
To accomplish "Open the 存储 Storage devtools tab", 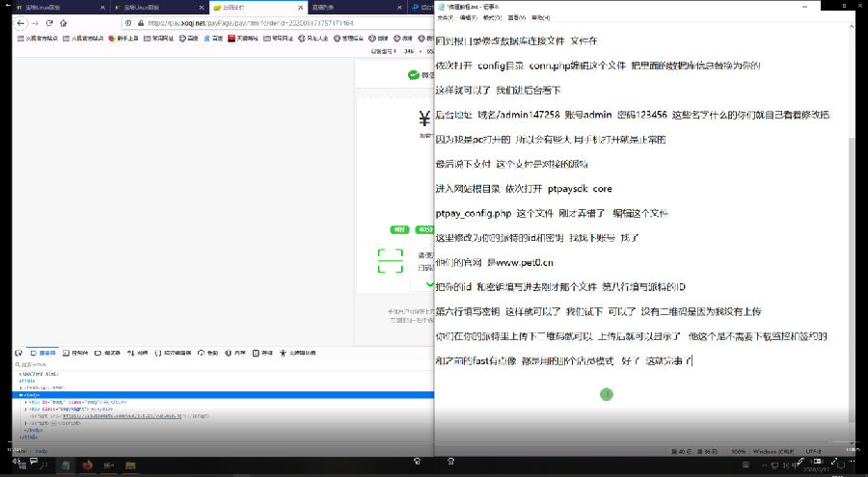I will pyautogui.click(x=263, y=353).
